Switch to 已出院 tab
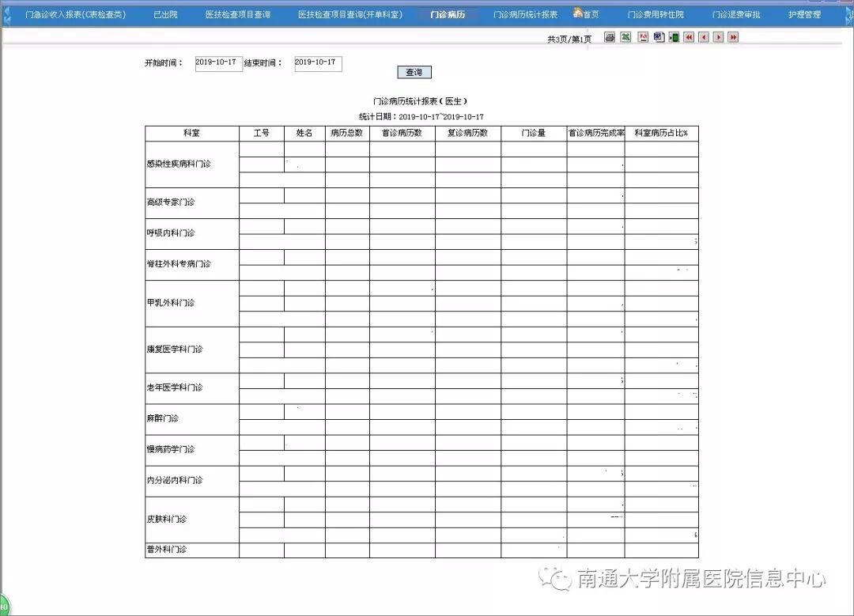Viewport: 854px width, 616px height. pos(165,15)
